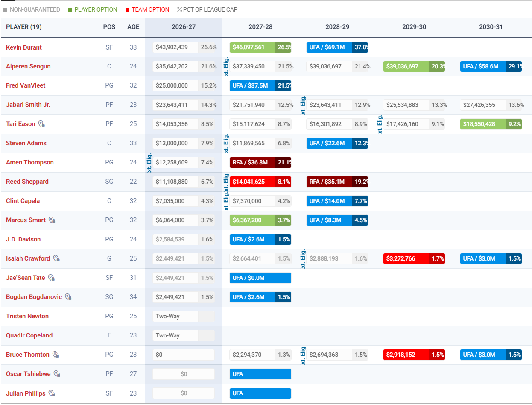Open Steven Adams's player link
Screen dimensions: 532x405
26,143
